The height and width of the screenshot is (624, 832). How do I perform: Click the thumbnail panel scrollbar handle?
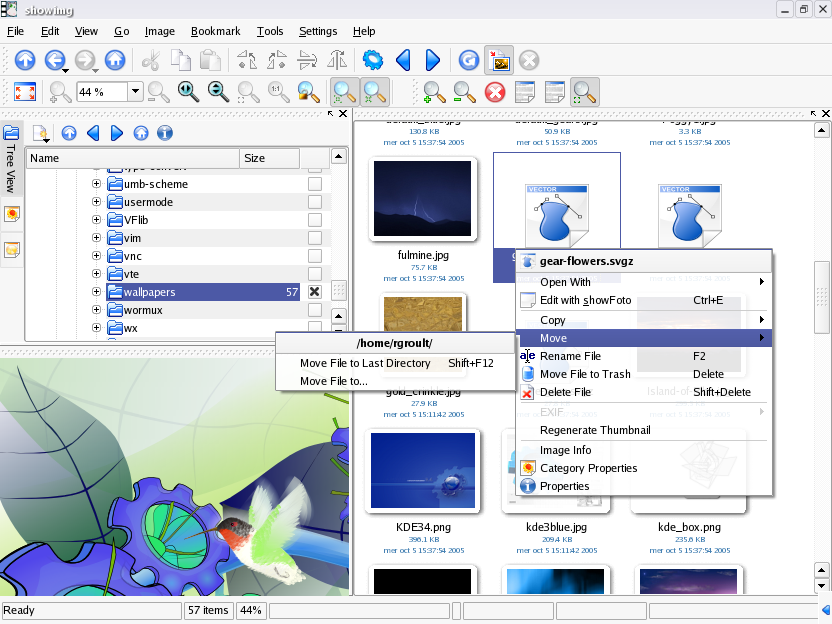[x=821, y=297]
